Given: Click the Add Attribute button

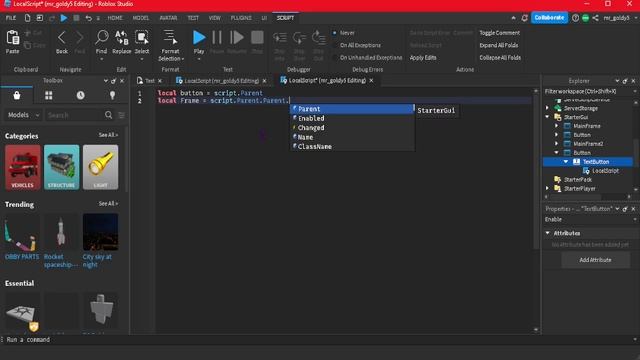Looking at the screenshot, I should (x=595, y=260).
